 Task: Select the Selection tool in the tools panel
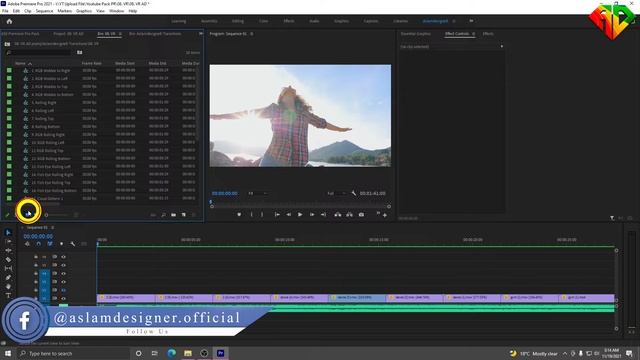(8, 232)
